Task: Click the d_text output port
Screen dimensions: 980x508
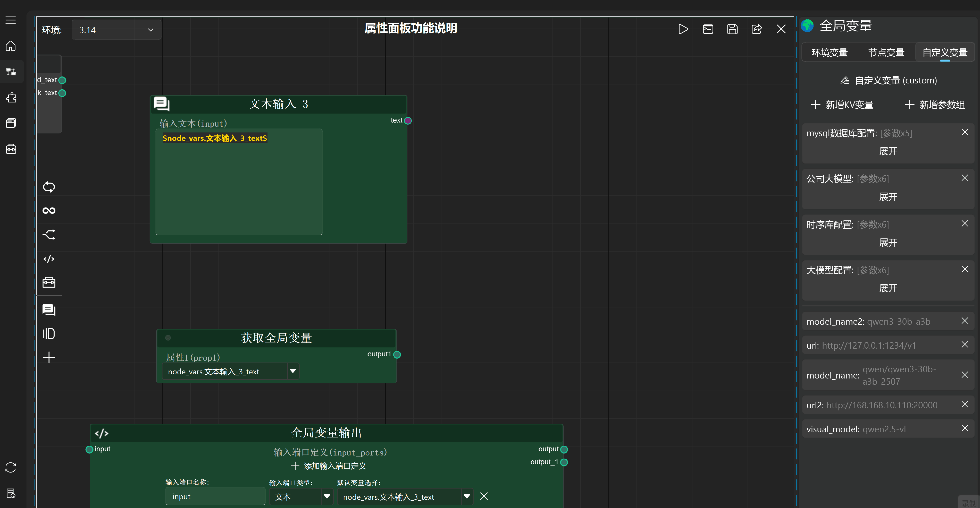Action: pyautogui.click(x=62, y=80)
